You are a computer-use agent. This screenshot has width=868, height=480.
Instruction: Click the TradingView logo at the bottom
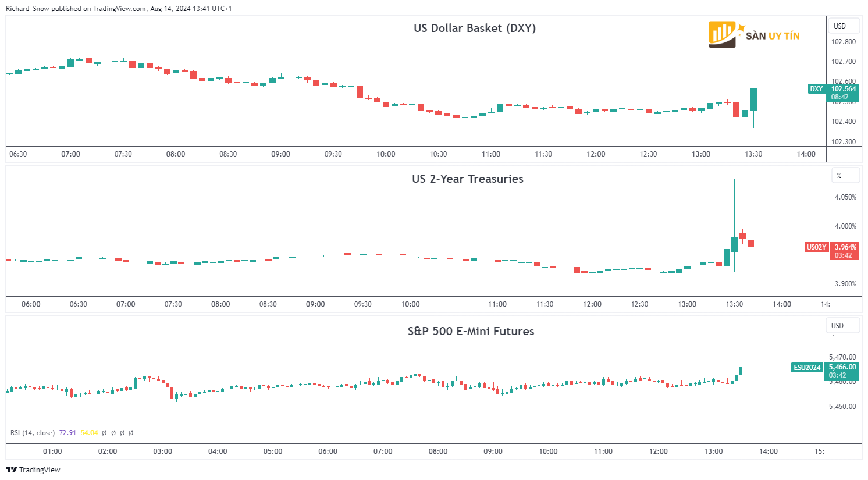pyautogui.click(x=33, y=470)
